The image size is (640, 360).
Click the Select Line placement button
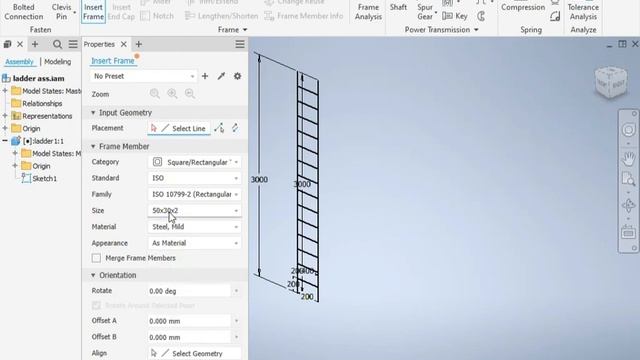click(x=179, y=128)
